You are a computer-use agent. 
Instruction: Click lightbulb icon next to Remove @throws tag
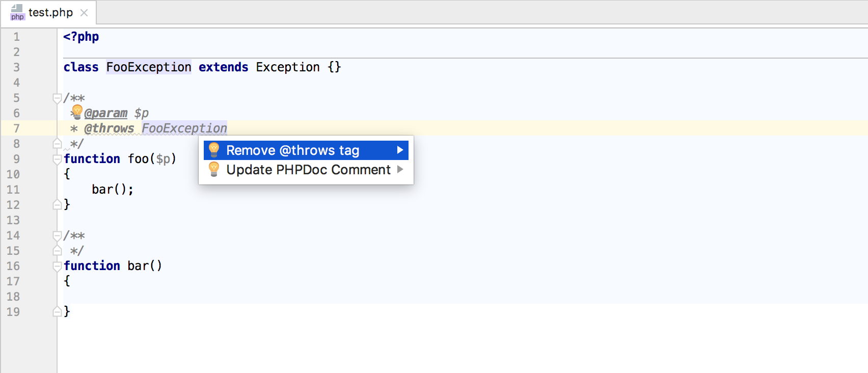214,150
